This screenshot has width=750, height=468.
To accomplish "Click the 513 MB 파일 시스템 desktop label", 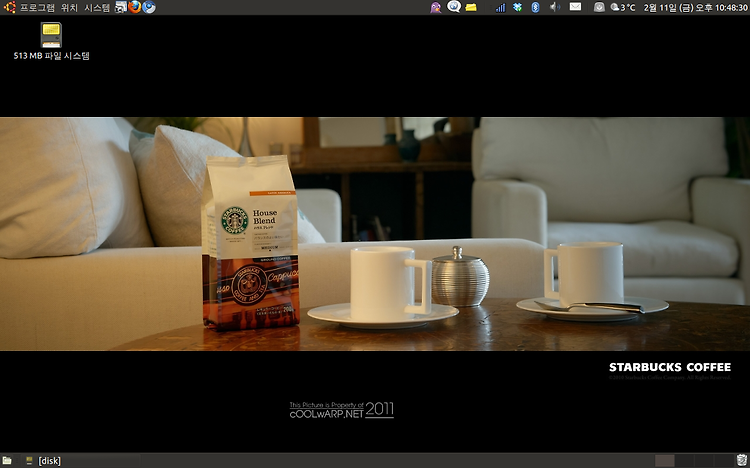I will (x=51, y=56).
